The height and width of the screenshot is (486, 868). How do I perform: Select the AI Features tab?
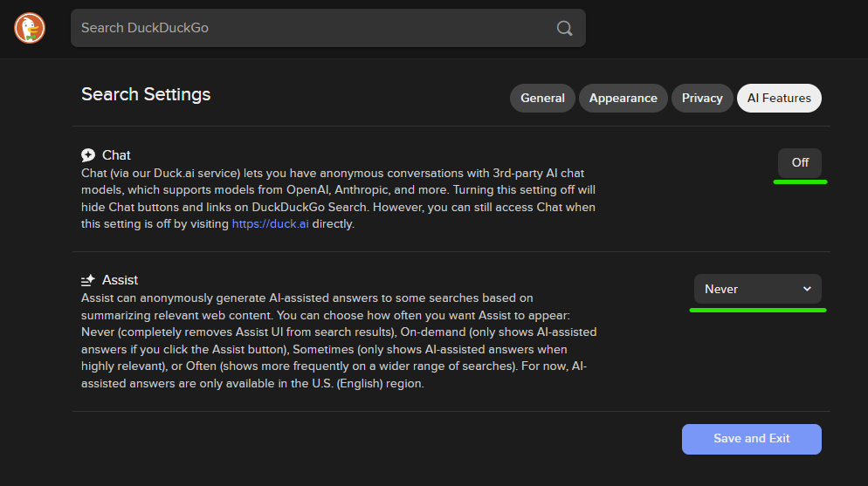coord(779,98)
